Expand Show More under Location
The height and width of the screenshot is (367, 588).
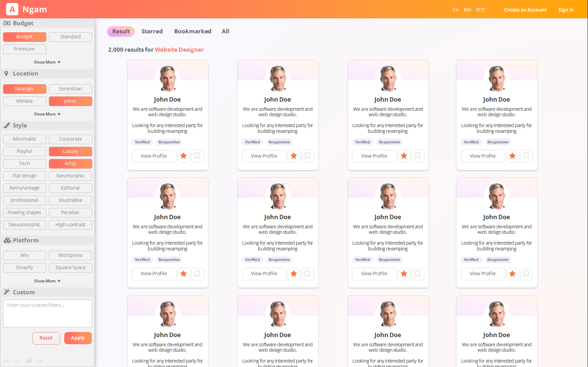(47, 114)
